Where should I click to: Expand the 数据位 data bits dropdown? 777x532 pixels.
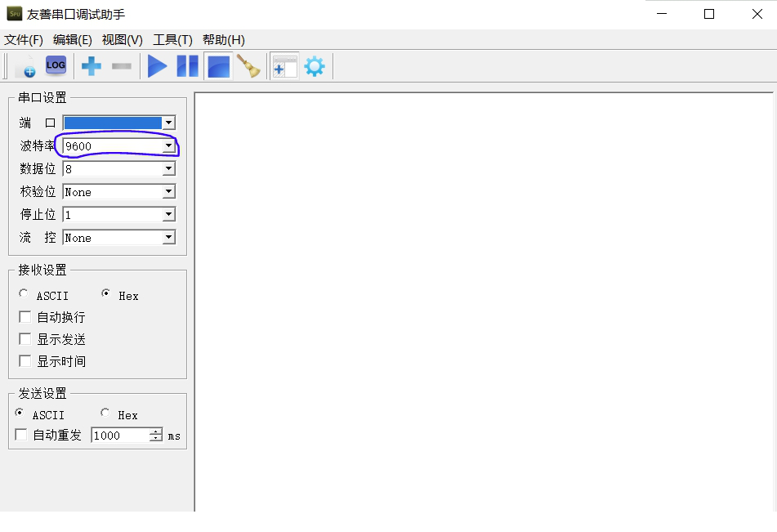coord(168,168)
